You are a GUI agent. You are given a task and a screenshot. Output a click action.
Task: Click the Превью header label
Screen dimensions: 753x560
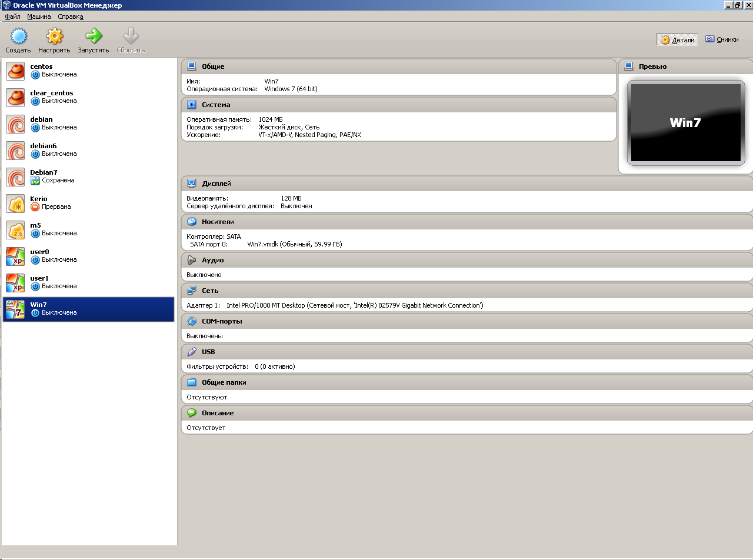(652, 66)
